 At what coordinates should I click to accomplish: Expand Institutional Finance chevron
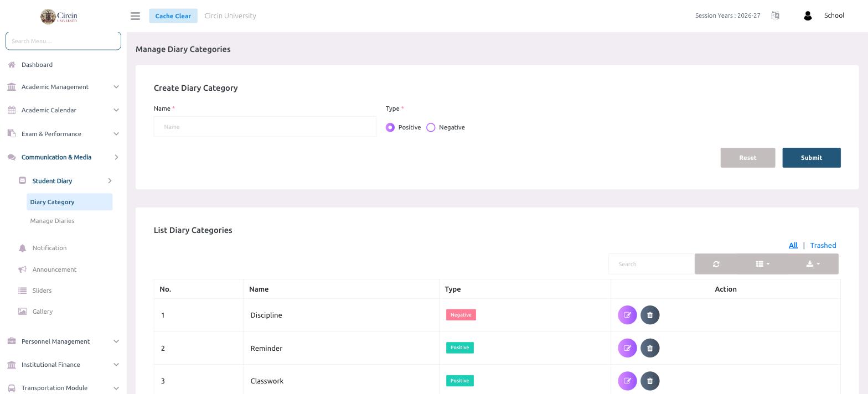[x=116, y=365]
